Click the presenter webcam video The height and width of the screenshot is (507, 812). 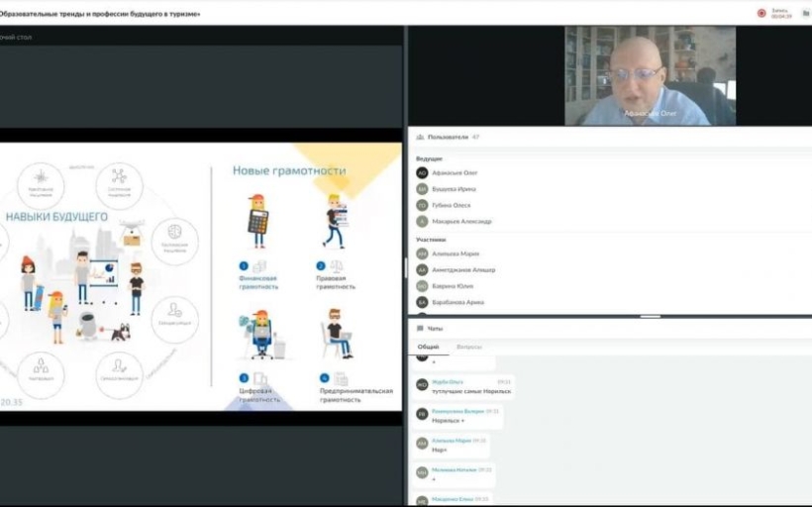tap(650, 75)
